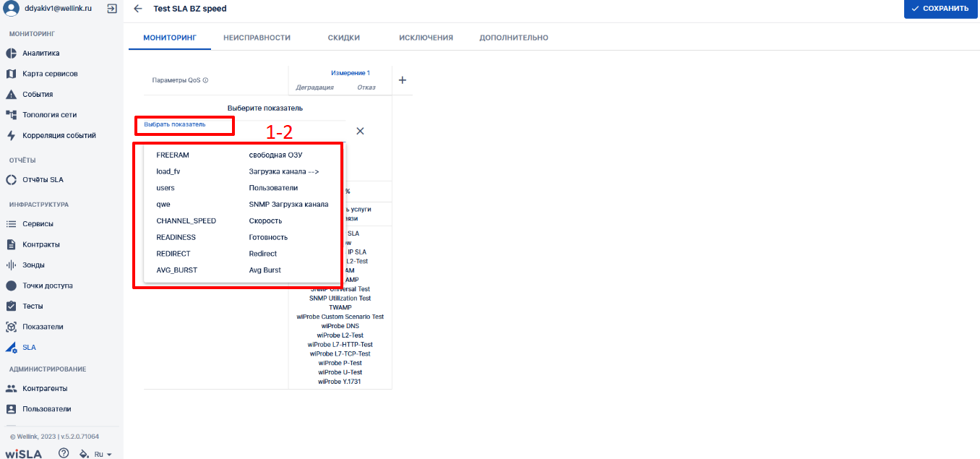Open Корреляция событий lightning icon
Screen dimensions: 980x459
pyautogui.click(x=11, y=135)
